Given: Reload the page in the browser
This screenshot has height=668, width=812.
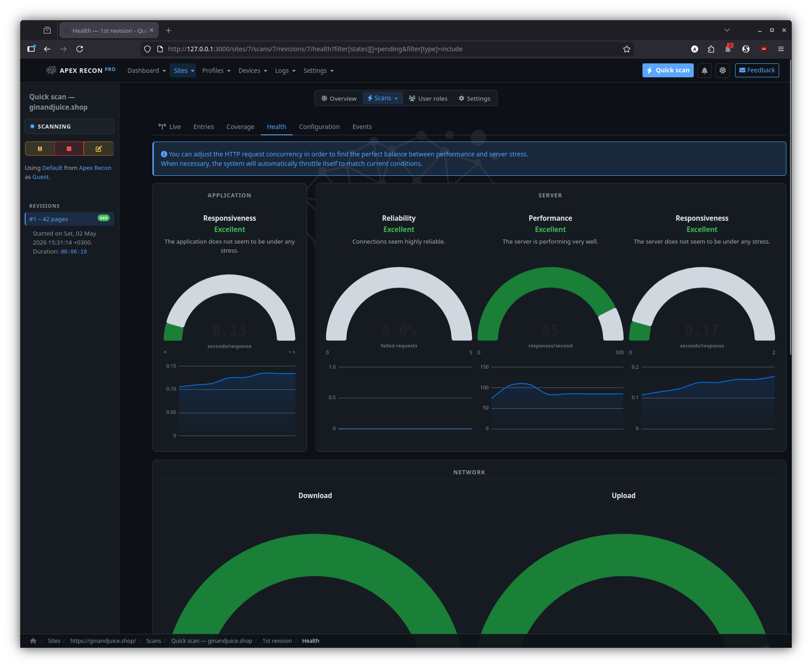Looking at the screenshot, I should coord(80,49).
